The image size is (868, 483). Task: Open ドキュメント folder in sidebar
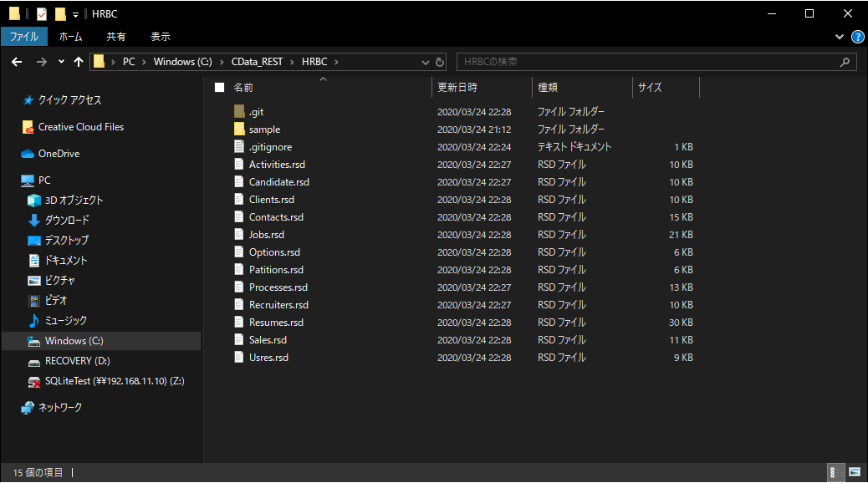coord(66,261)
